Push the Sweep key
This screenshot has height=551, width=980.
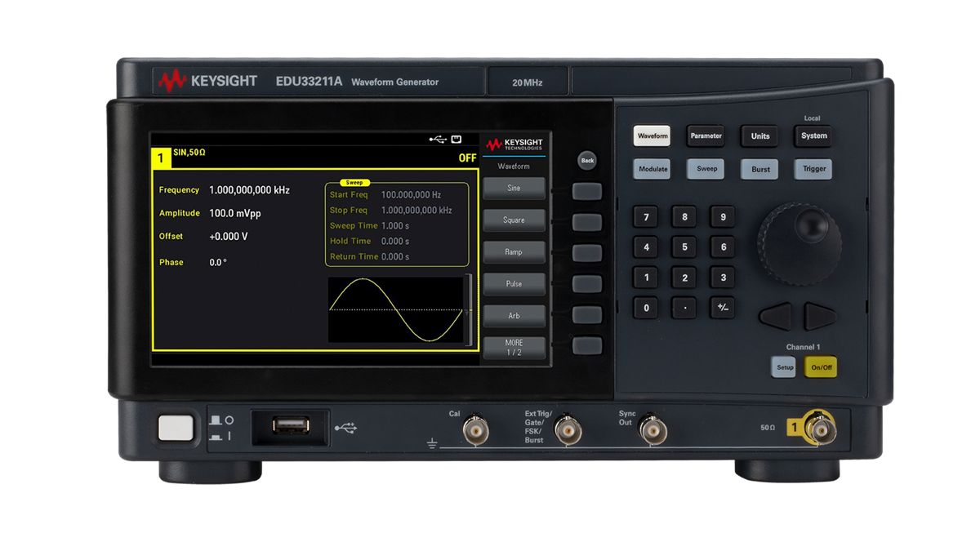point(706,169)
